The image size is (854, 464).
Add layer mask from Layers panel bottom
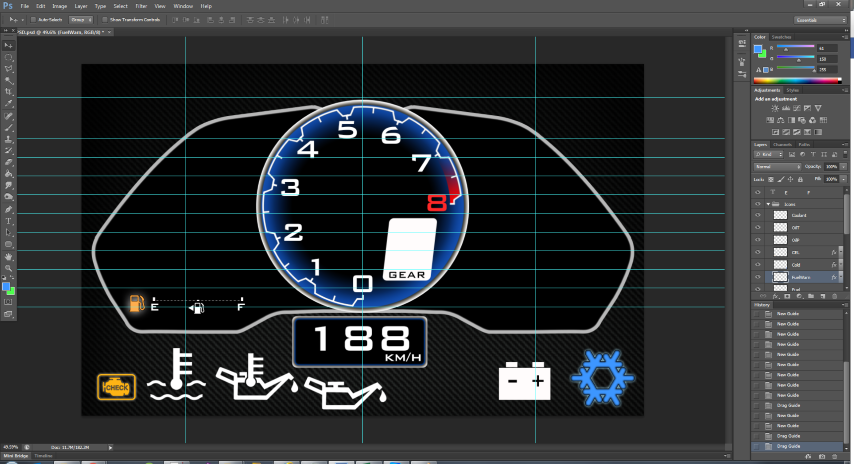click(787, 297)
